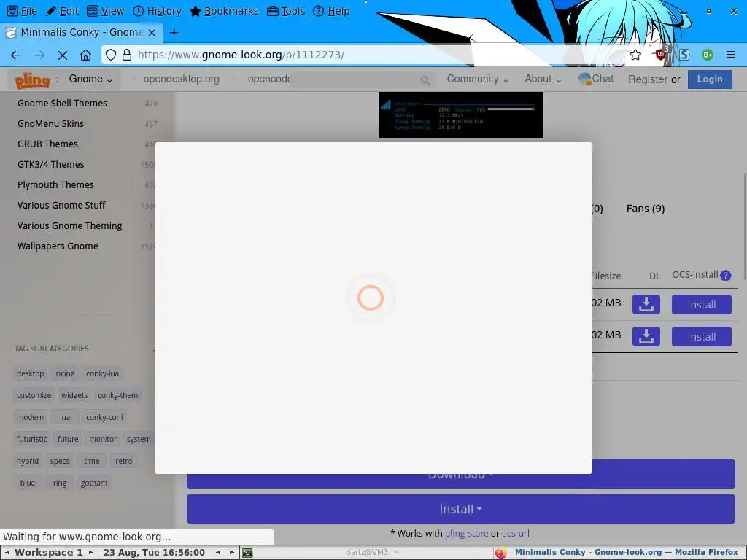The height and width of the screenshot is (560, 747).
Task: Expand the Gnome site dropdown
Action: [x=90, y=79]
